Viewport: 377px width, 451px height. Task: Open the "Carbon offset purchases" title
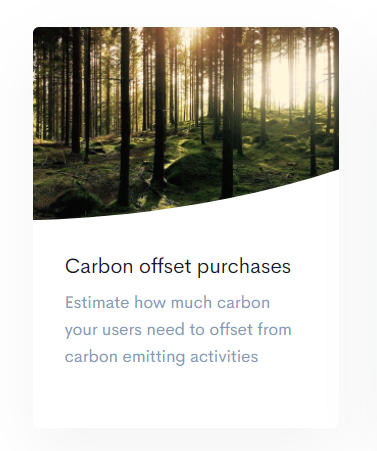click(x=178, y=267)
